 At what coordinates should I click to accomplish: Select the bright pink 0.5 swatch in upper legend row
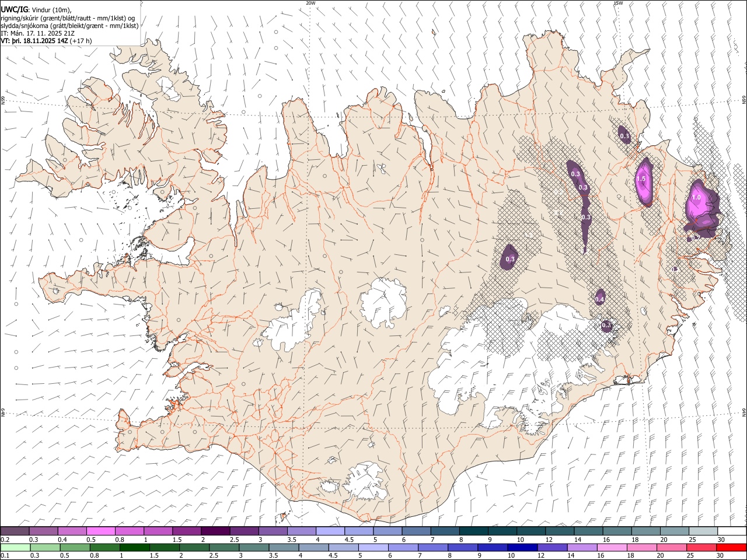pos(101,531)
